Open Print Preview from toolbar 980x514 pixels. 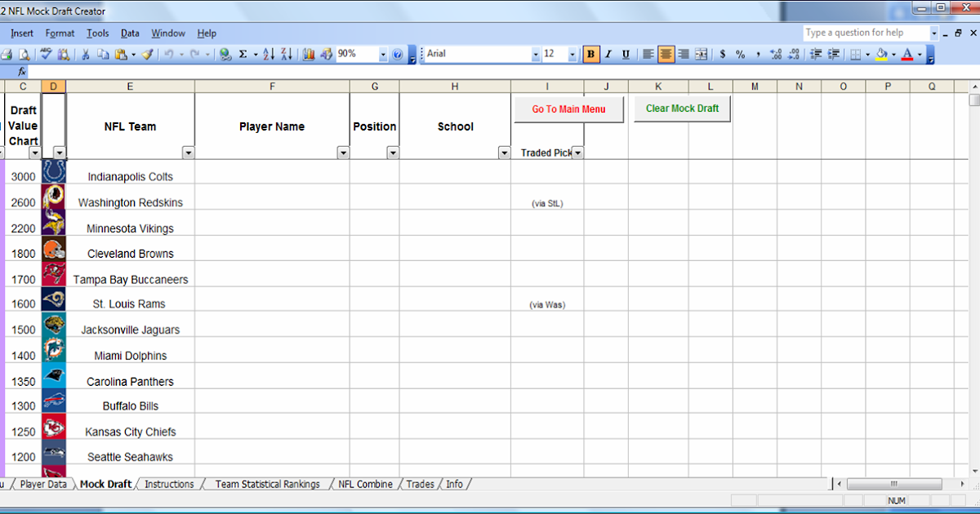[x=24, y=54]
